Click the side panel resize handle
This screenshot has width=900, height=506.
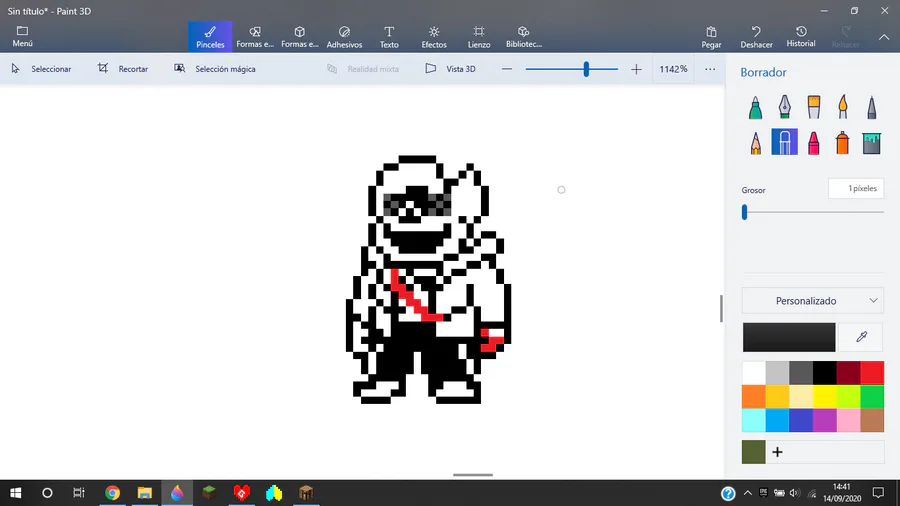721,309
